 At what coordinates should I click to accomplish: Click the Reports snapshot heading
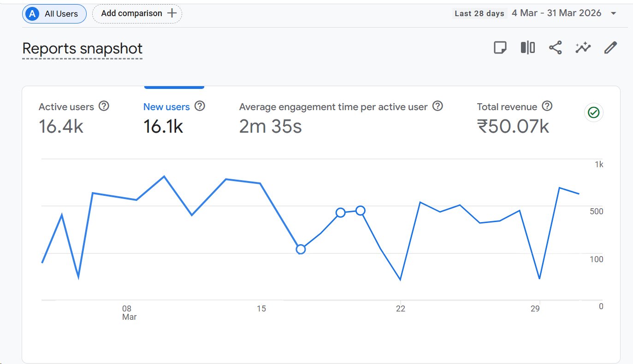click(82, 48)
